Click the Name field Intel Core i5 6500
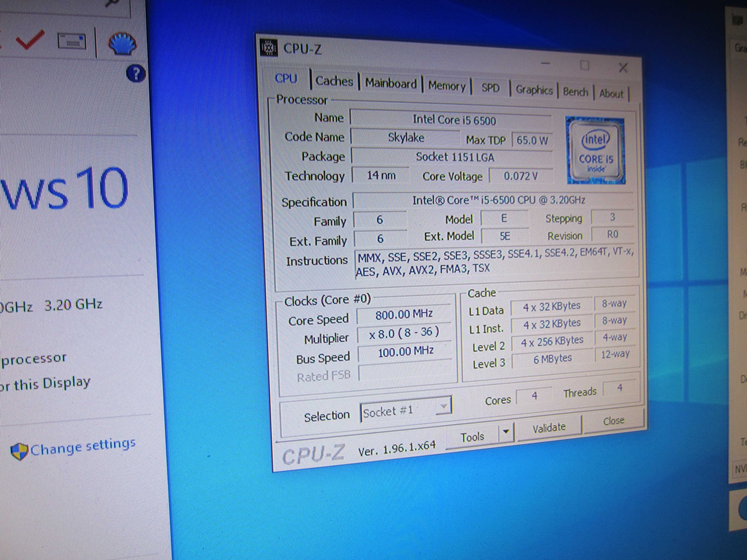Image resolution: width=747 pixels, height=560 pixels. click(451, 119)
